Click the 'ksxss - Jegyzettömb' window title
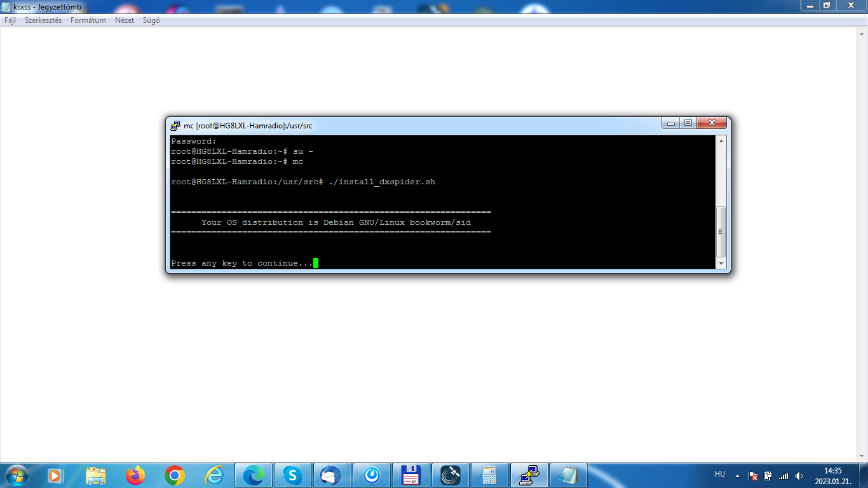 47,7
